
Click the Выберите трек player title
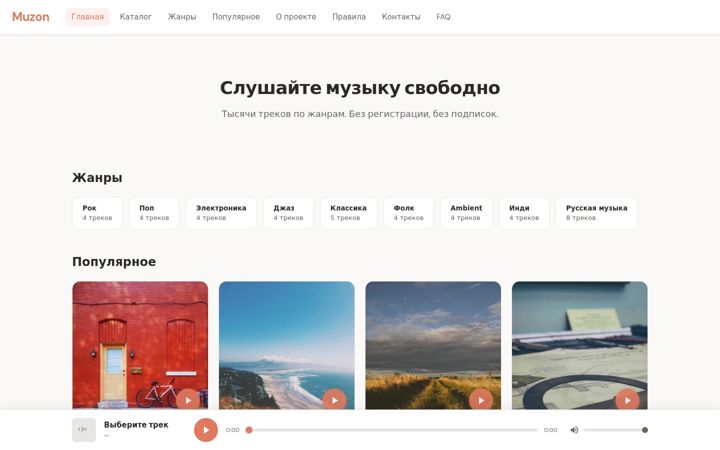click(x=136, y=425)
